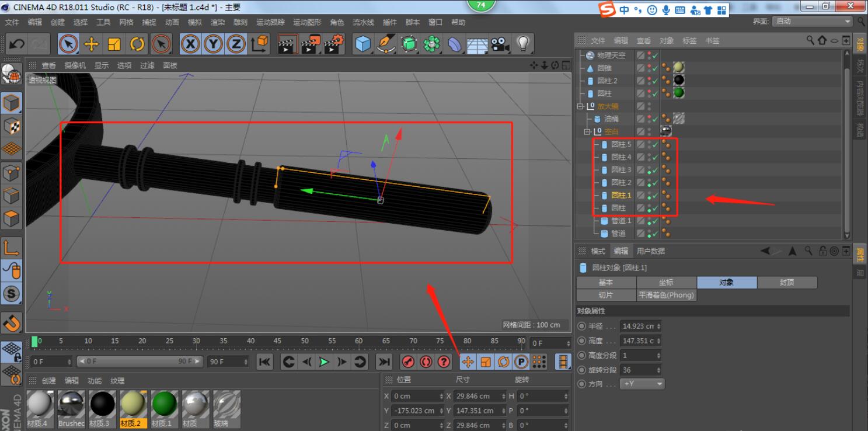Switch to Model mode in left palette

click(x=12, y=103)
